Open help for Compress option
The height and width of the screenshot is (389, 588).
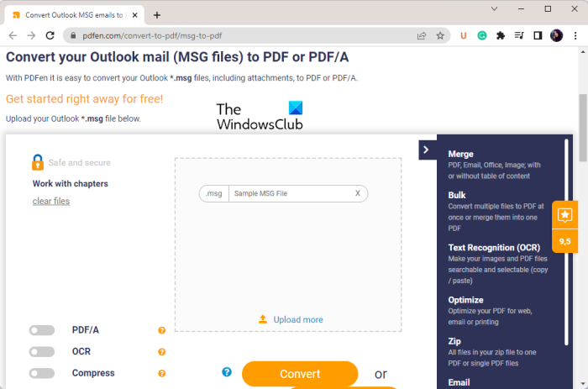pyautogui.click(x=161, y=373)
